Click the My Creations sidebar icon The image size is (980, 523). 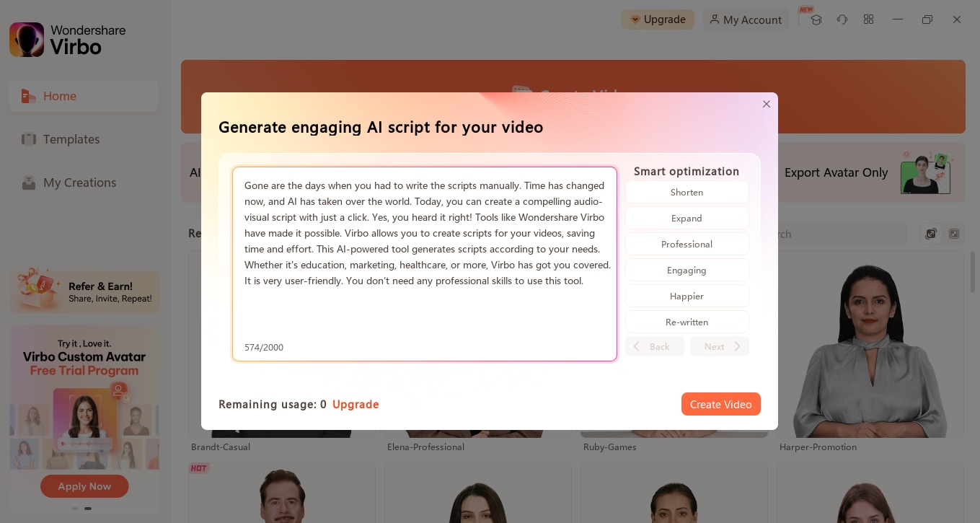29,183
